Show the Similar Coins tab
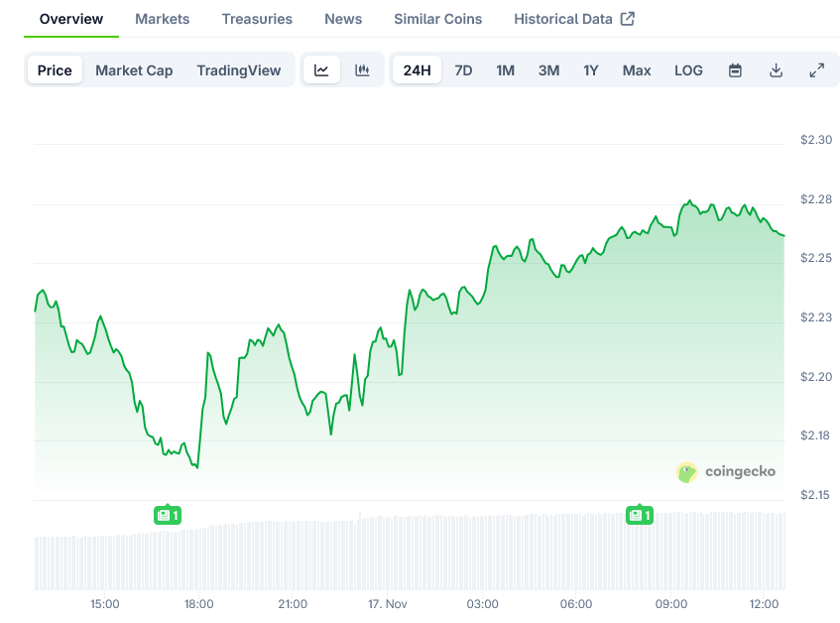 [x=437, y=19]
